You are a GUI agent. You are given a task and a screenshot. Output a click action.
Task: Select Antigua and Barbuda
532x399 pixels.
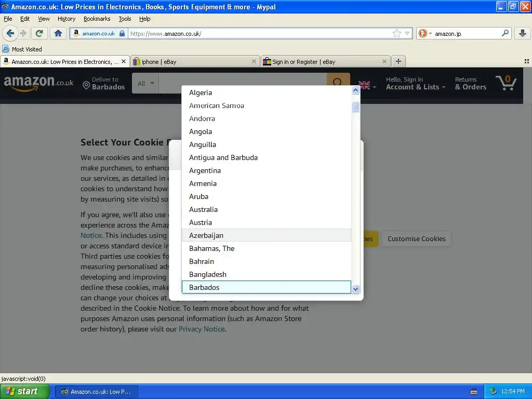(x=267, y=157)
